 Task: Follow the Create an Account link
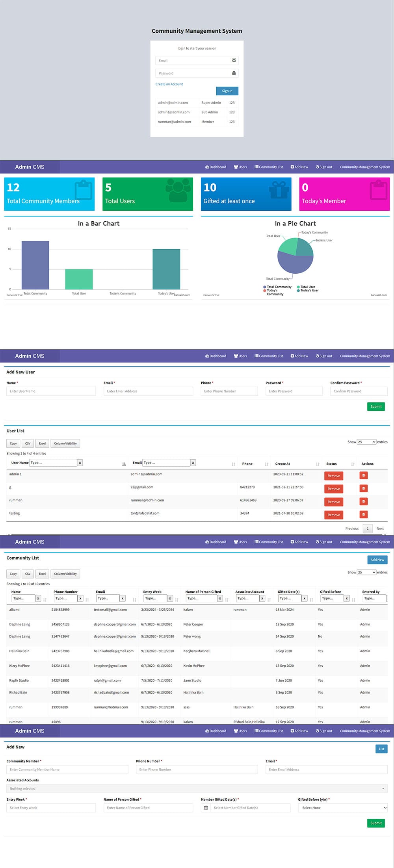pos(169,84)
